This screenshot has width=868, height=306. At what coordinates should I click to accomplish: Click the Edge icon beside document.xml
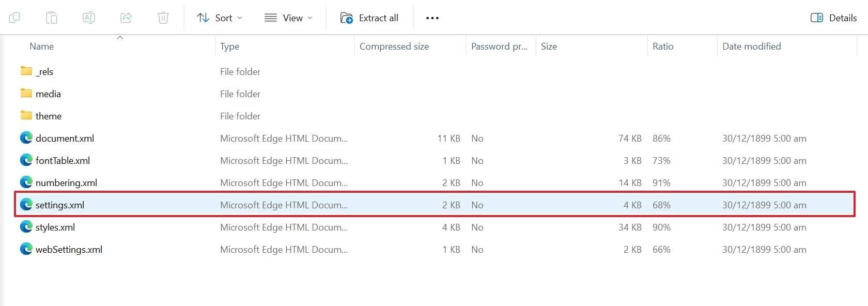point(26,137)
